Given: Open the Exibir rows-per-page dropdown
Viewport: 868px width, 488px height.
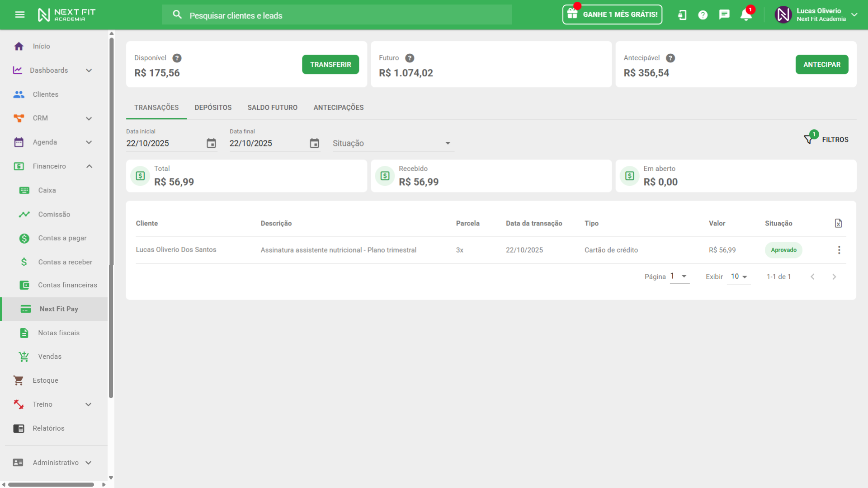Looking at the screenshot, I should click(739, 277).
